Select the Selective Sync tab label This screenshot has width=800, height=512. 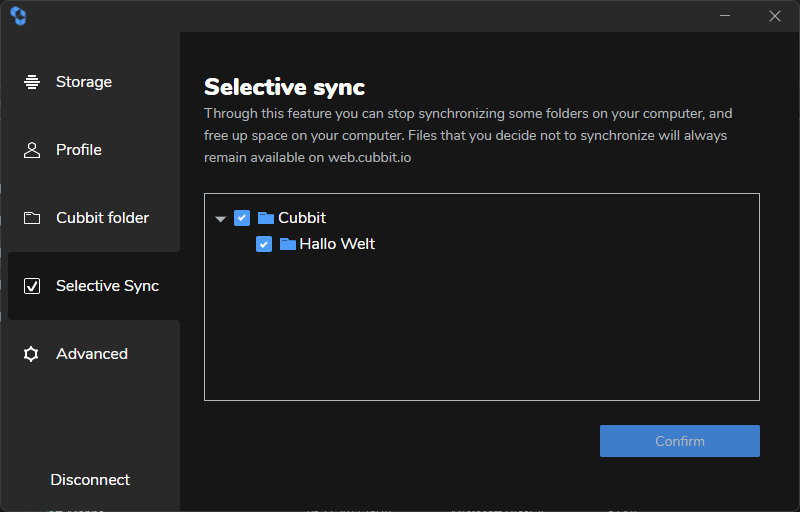(107, 286)
